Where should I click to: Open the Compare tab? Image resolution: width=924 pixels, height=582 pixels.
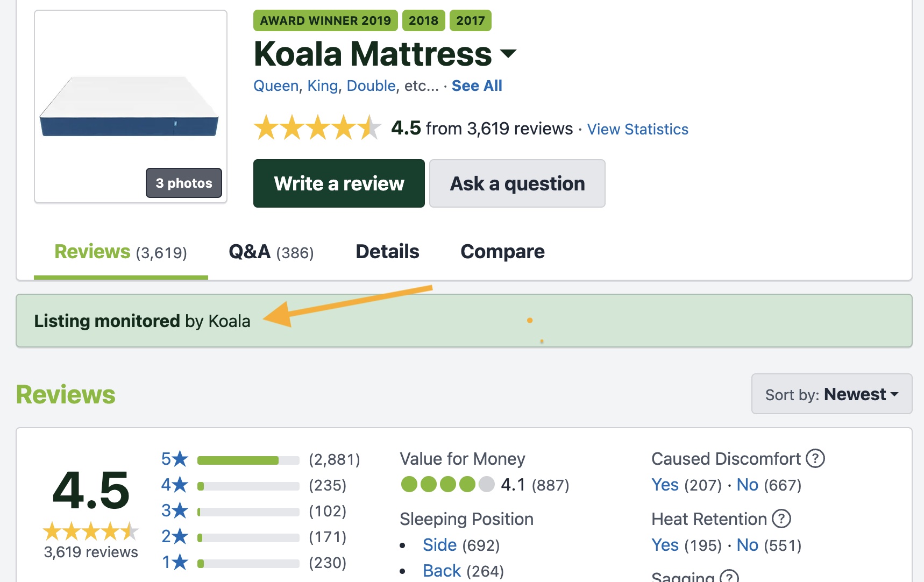502,252
